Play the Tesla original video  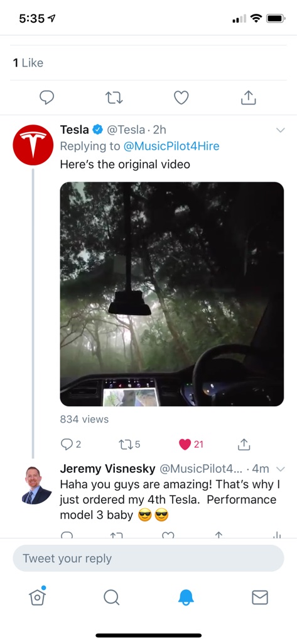pyautogui.click(x=172, y=294)
